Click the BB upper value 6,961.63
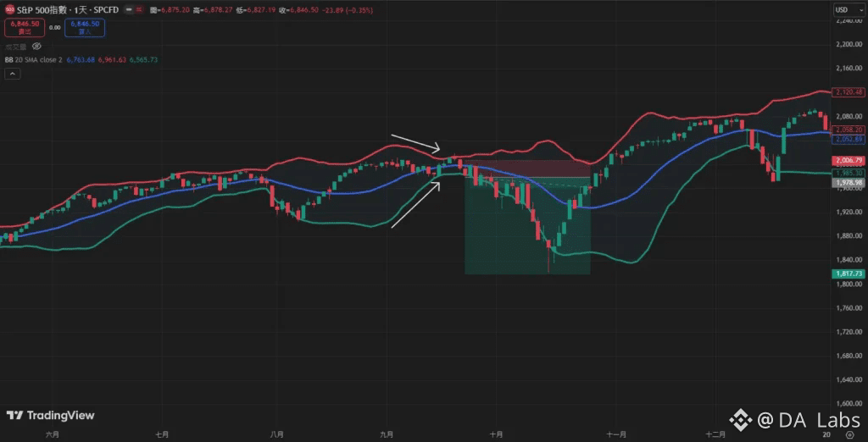This screenshot has height=442, width=868. 111,59
